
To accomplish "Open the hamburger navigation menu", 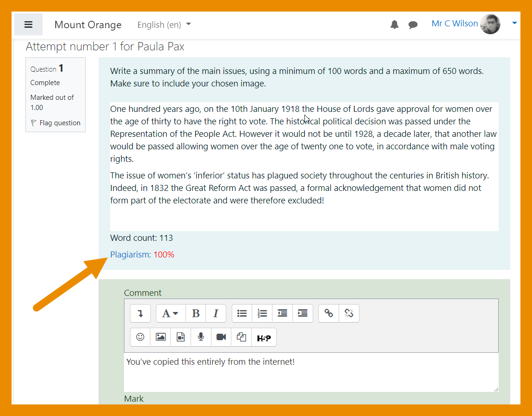I will [28, 24].
